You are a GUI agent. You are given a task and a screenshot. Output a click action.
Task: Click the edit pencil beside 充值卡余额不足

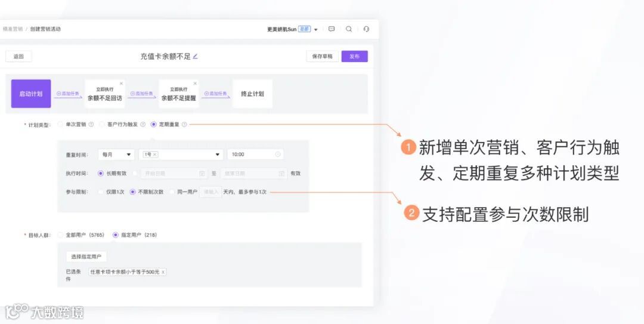coord(196,56)
